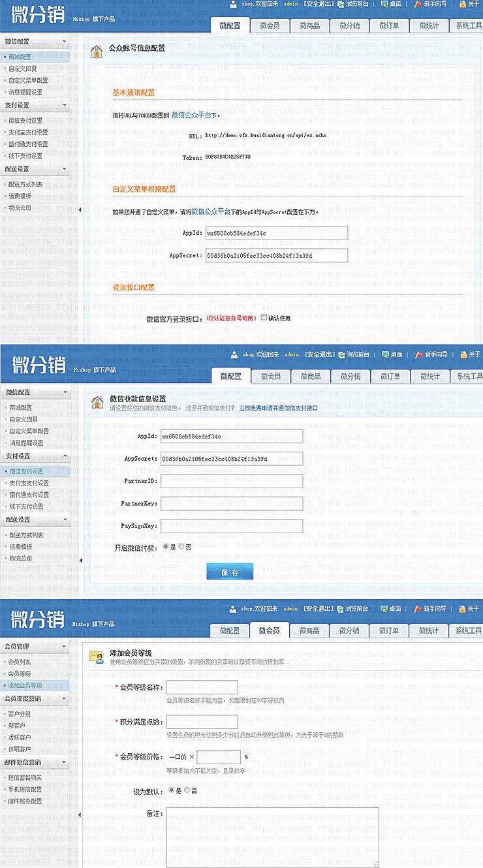This screenshot has height=868, width=483.
Task: Open 浏览前台 icon above 公众账号信息配置 page
Action: coord(341,4)
